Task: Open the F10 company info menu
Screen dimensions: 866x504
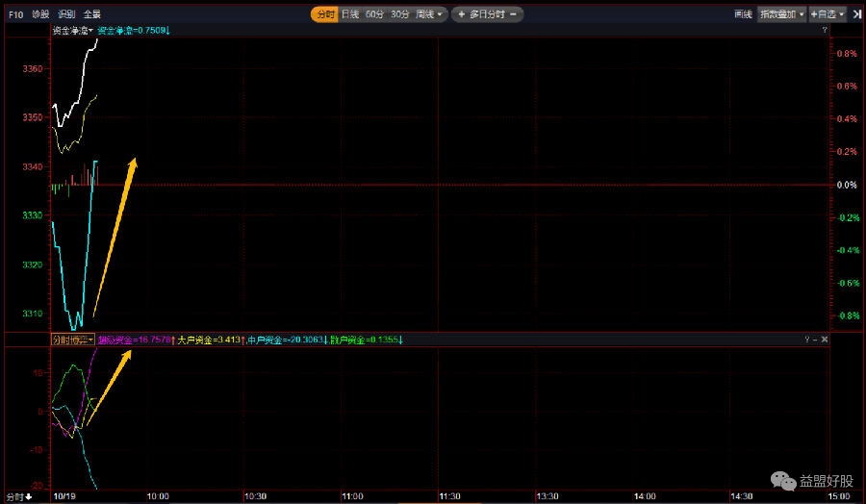Action: point(15,14)
